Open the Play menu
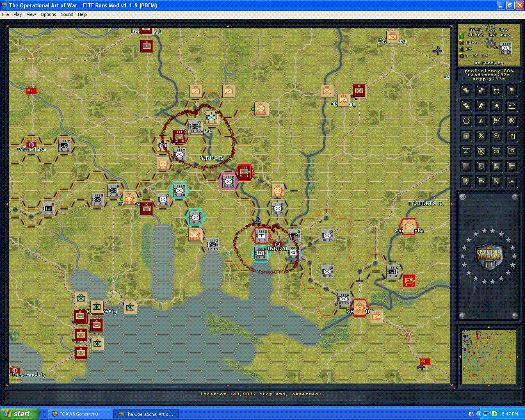 pyautogui.click(x=18, y=14)
